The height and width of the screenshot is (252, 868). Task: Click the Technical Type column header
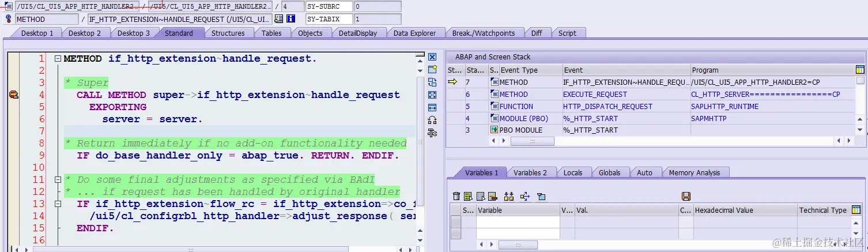[x=822, y=210]
